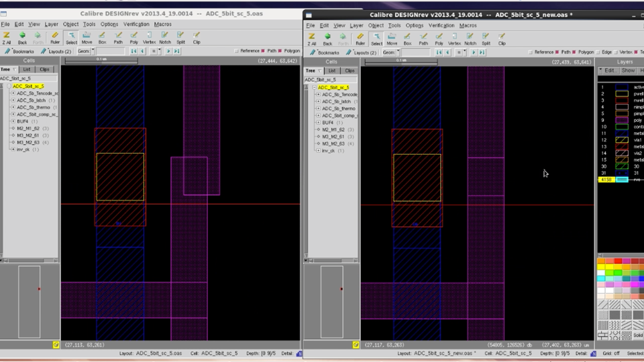Screen dimensions: 644x362
Task: Toggle Path checkbox in right window
Action: (557, 52)
